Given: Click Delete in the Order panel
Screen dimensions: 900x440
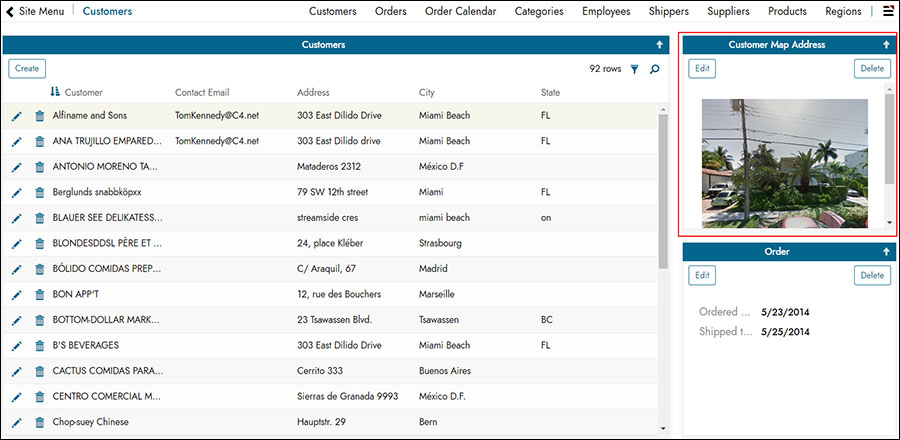Looking at the screenshot, I should pyautogui.click(x=872, y=275).
